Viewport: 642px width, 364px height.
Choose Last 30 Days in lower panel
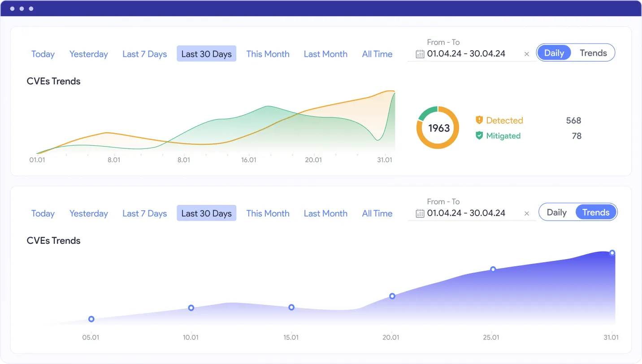pos(207,213)
